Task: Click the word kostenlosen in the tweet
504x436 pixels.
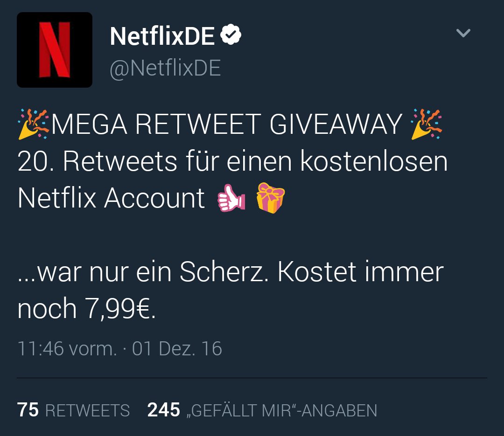Action: pyautogui.click(x=374, y=161)
